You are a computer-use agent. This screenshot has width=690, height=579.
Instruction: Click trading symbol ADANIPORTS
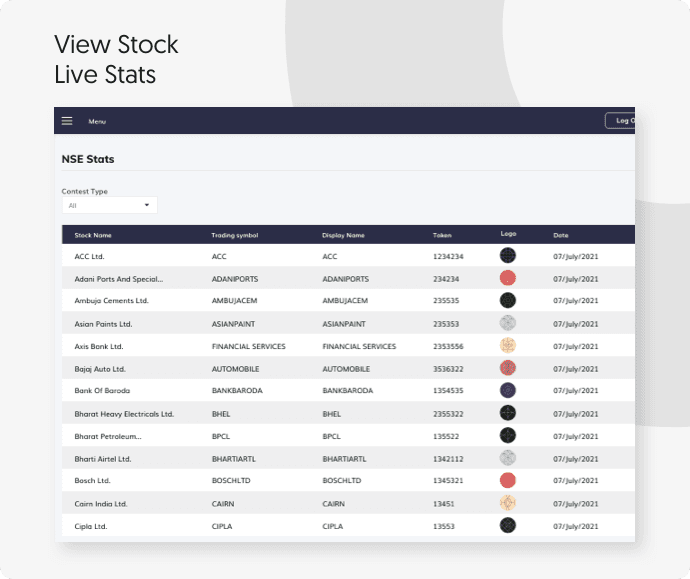[x=235, y=279]
